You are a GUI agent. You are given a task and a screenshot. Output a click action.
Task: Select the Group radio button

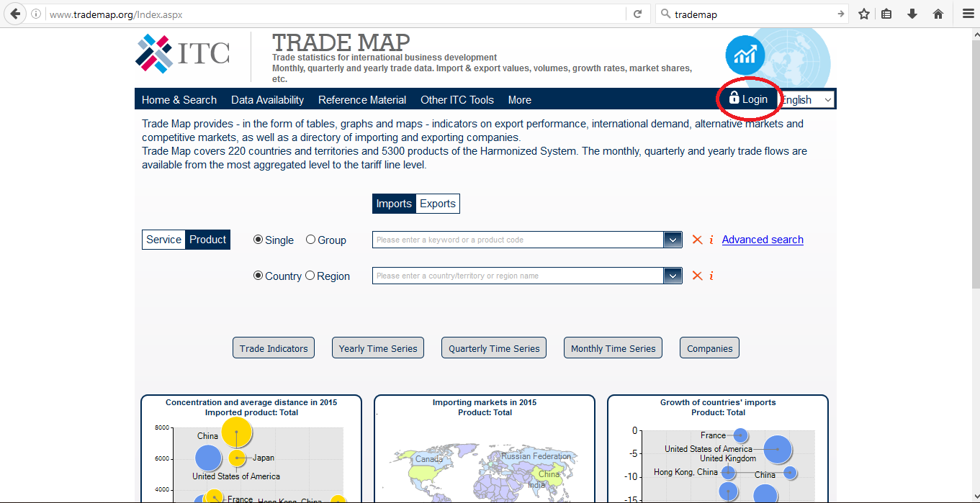coord(310,240)
